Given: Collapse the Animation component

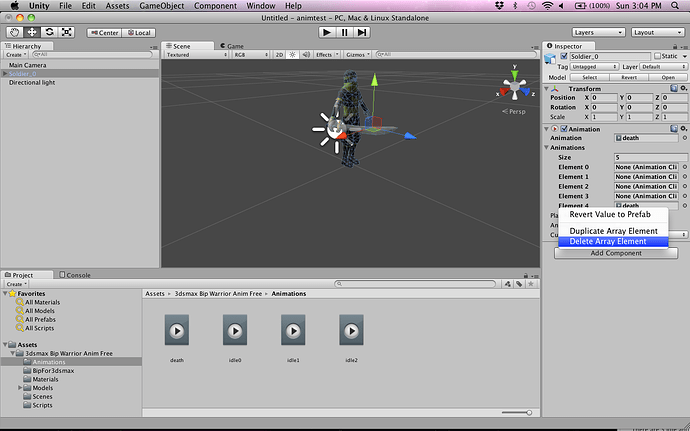Looking at the screenshot, I should click(547, 129).
